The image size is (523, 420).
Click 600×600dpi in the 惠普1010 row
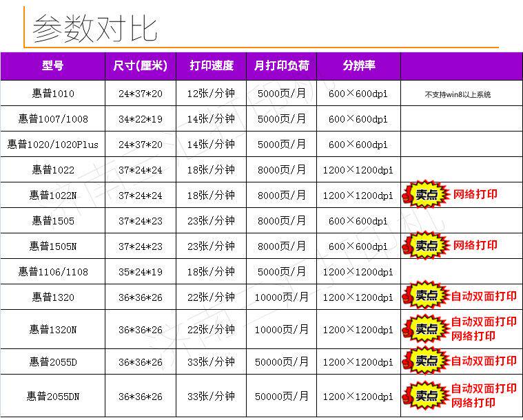coord(358,94)
